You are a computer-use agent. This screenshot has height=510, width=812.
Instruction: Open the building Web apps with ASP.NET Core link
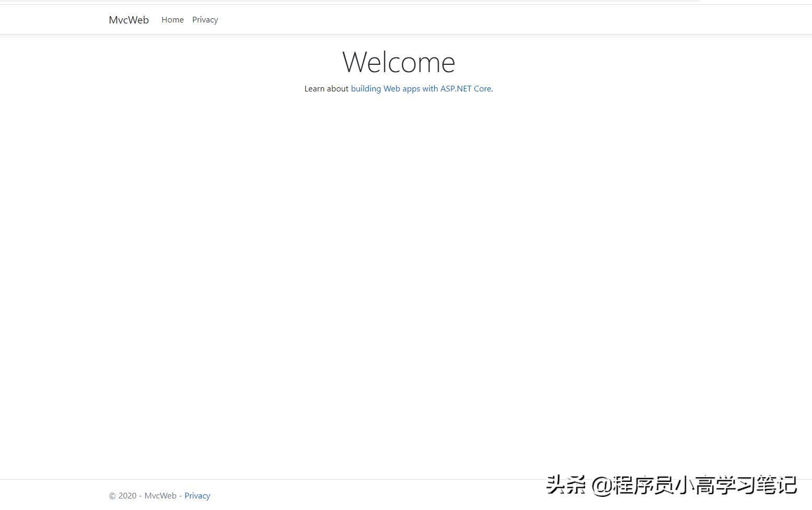coord(421,88)
